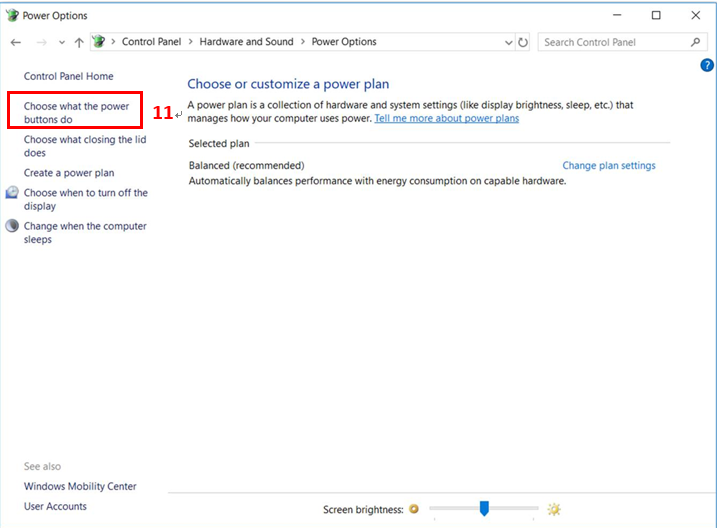The height and width of the screenshot is (528, 717).
Task: Open Choose when to turn off the display
Action: click(86, 199)
